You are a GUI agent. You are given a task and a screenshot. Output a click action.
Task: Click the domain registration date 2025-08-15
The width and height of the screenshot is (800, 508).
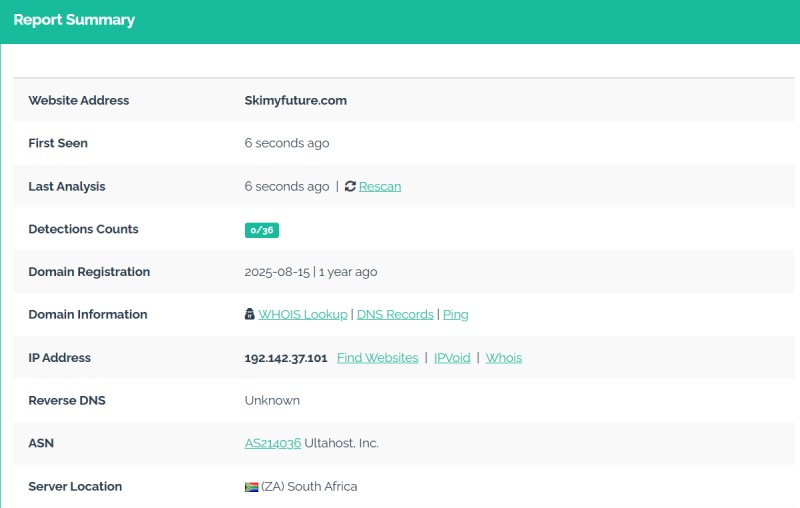(x=277, y=272)
